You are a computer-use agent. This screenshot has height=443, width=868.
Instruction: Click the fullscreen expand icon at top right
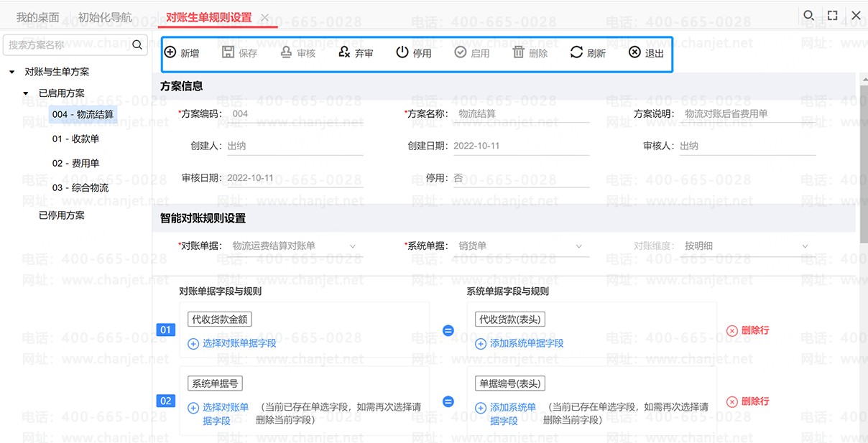click(x=832, y=15)
